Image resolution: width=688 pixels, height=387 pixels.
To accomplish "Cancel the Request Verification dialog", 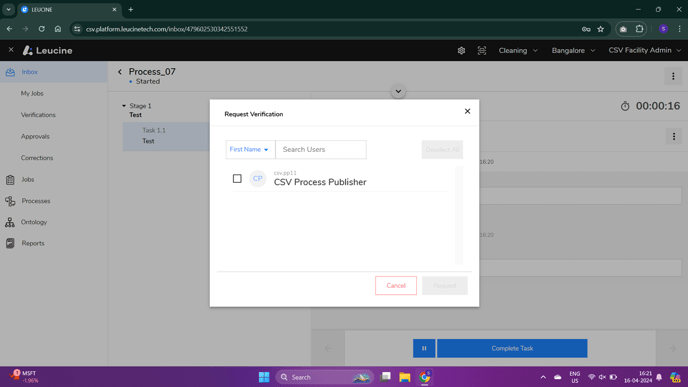I will [396, 286].
